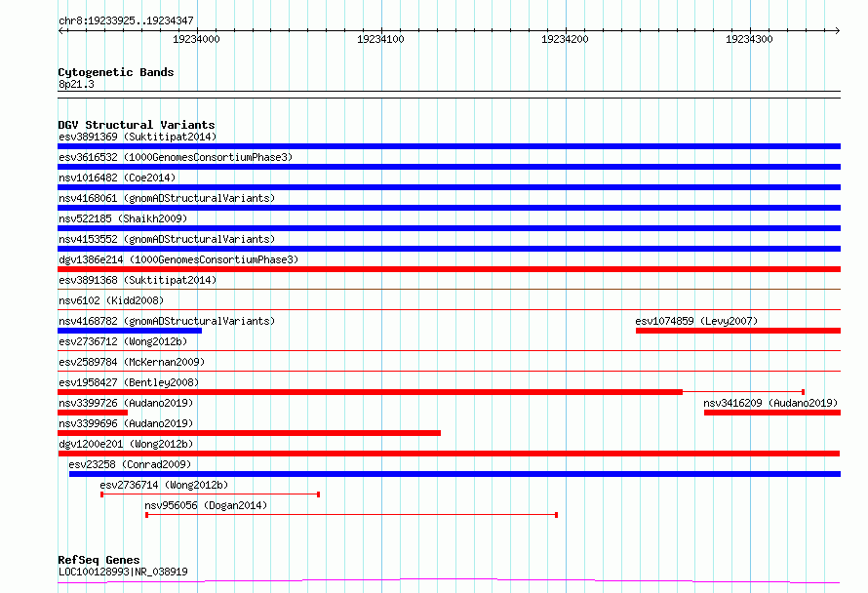868x593 pixels.
Task: Open variant nsv4153552 (gnomADStructuralVariants) label
Action: tap(167, 239)
